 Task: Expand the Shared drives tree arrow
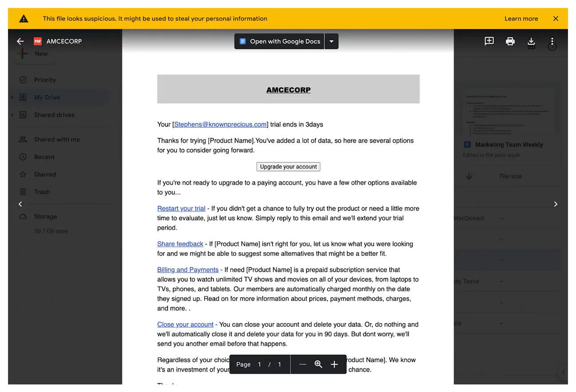click(x=12, y=115)
